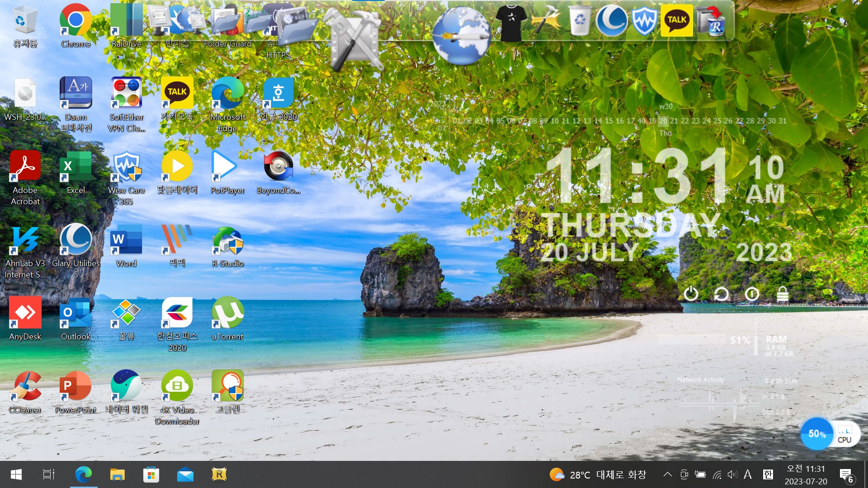Open CCleaner desktop shortcut
The height and width of the screenshot is (488, 868).
pos(25,392)
